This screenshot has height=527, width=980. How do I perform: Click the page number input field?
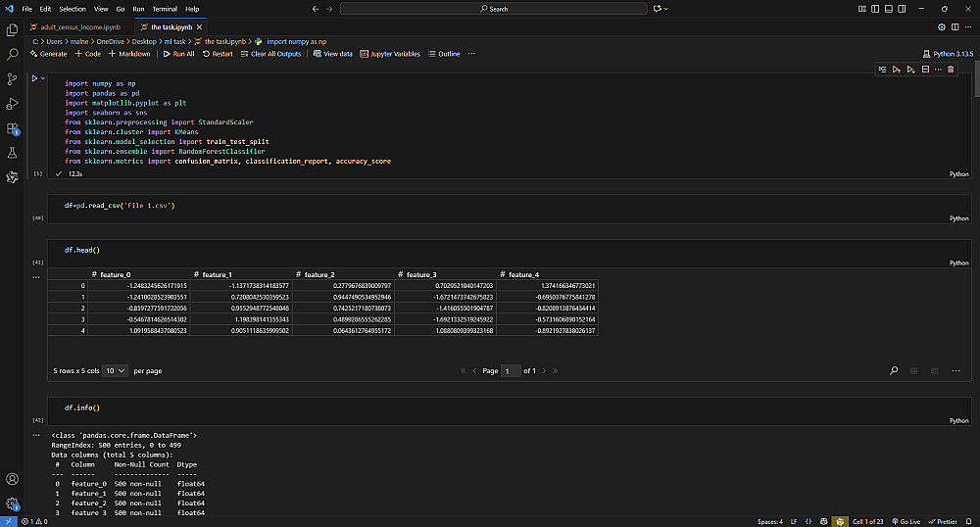coord(511,371)
